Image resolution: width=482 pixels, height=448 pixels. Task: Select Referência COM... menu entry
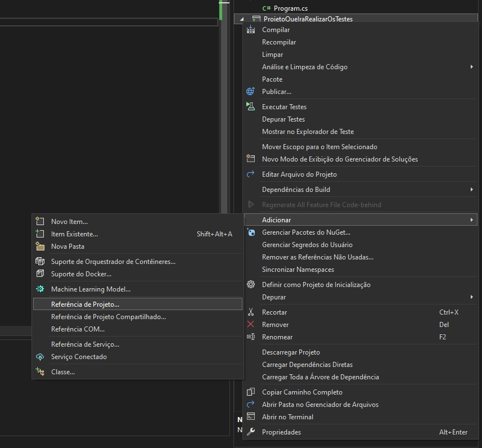click(x=138, y=329)
